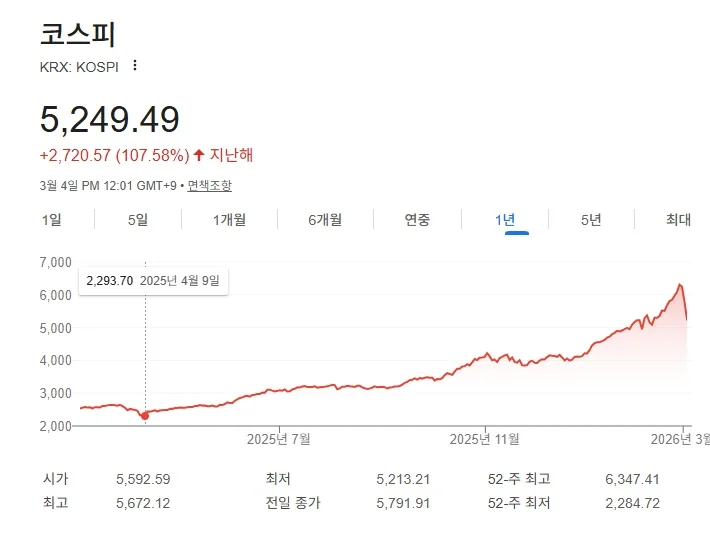This screenshot has width=710, height=551.
Task: Open the 면책조항 disclaimer link
Action: (210, 186)
